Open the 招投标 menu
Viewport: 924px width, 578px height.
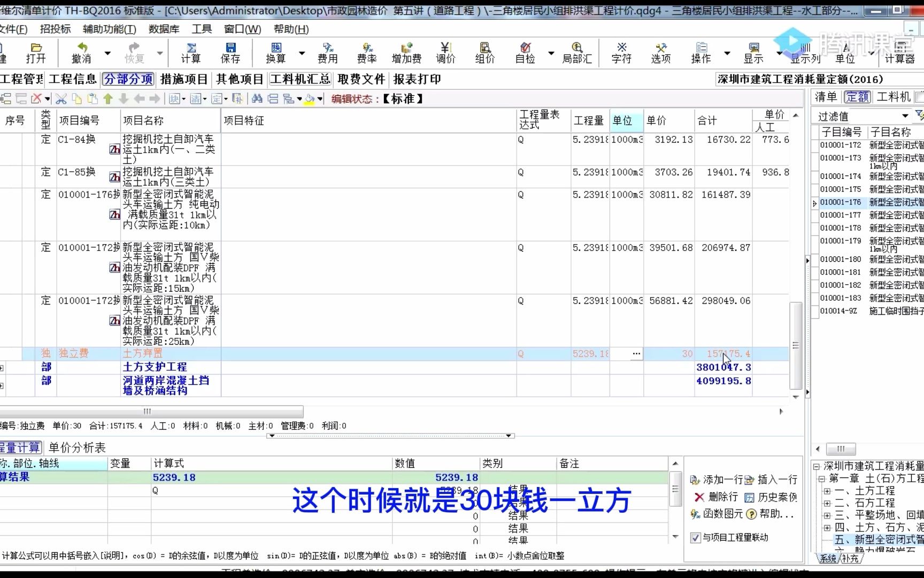[x=55, y=29]
